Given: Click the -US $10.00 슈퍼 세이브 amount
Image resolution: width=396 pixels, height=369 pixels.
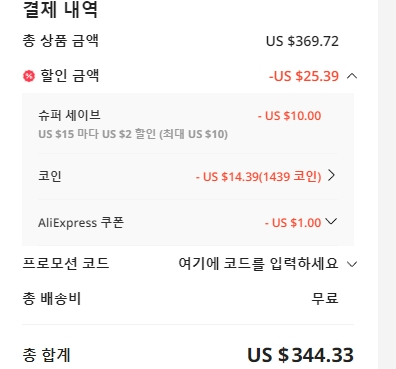Looking at the screenshot, I should [x=289, y=116].
